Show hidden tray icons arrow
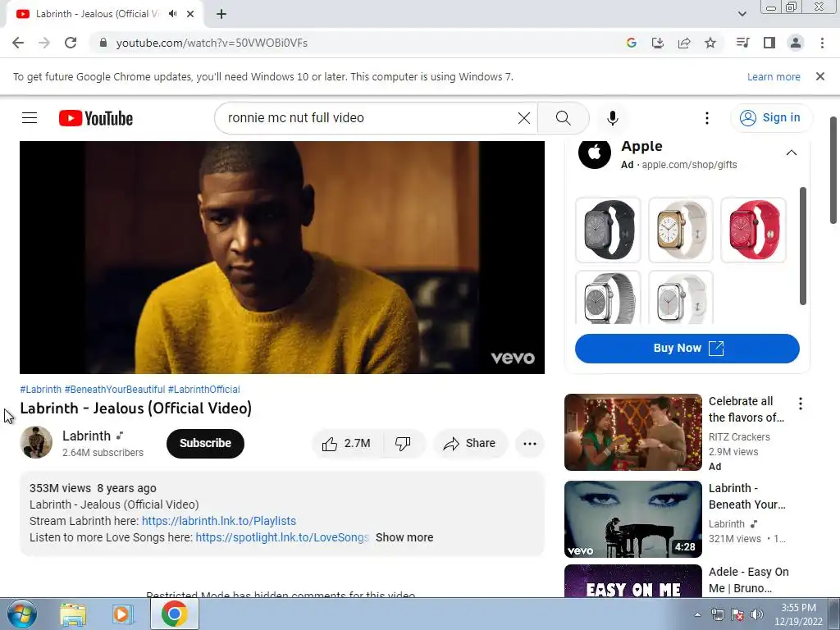Image resolution: width=840 pixels, height=630 pixels. point(697,614)
